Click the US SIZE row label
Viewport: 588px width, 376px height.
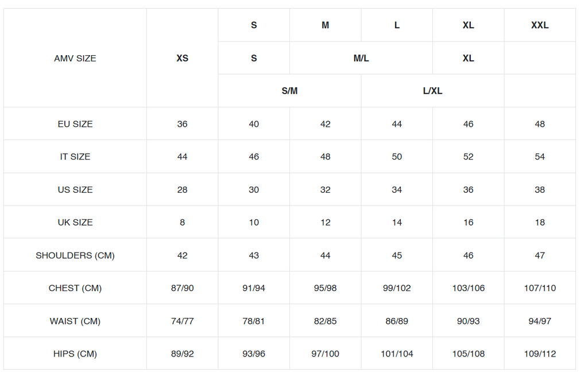point(75,189)
